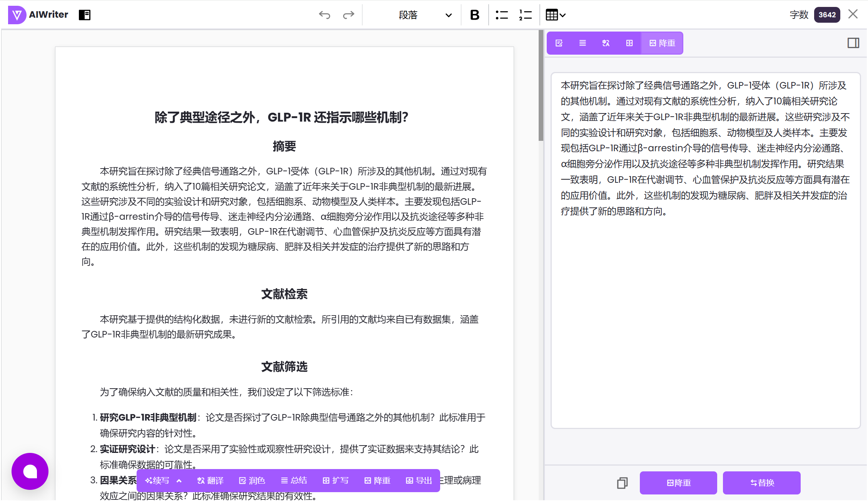Click the redo arrow icon
The height and width of the screenshot is (501, 868).
[x=349, y=15]
